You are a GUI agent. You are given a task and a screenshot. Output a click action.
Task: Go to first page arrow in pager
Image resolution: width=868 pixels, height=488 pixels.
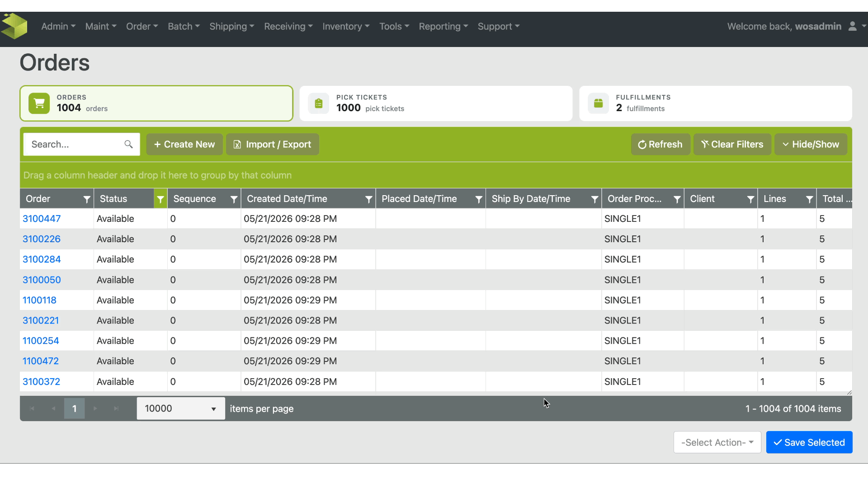pyautogui.click(x=32, y=408)
